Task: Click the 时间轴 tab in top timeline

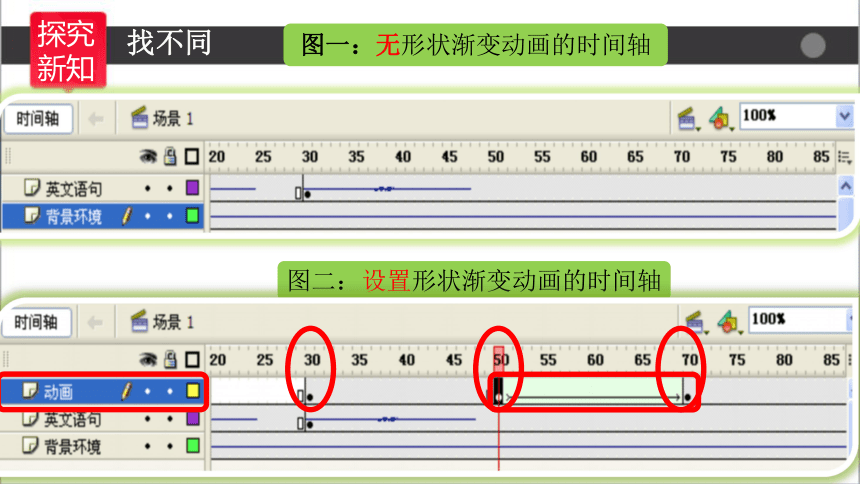Action: 38,119
